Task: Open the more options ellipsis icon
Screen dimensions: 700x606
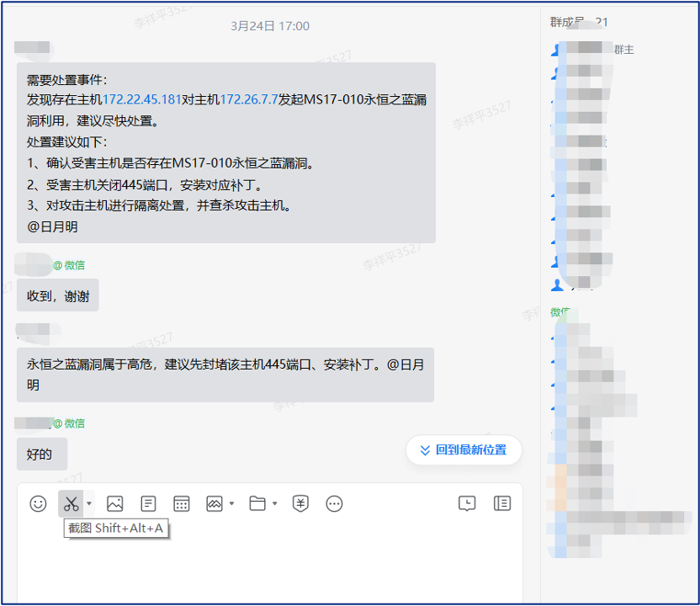Action: coord(334,503)
